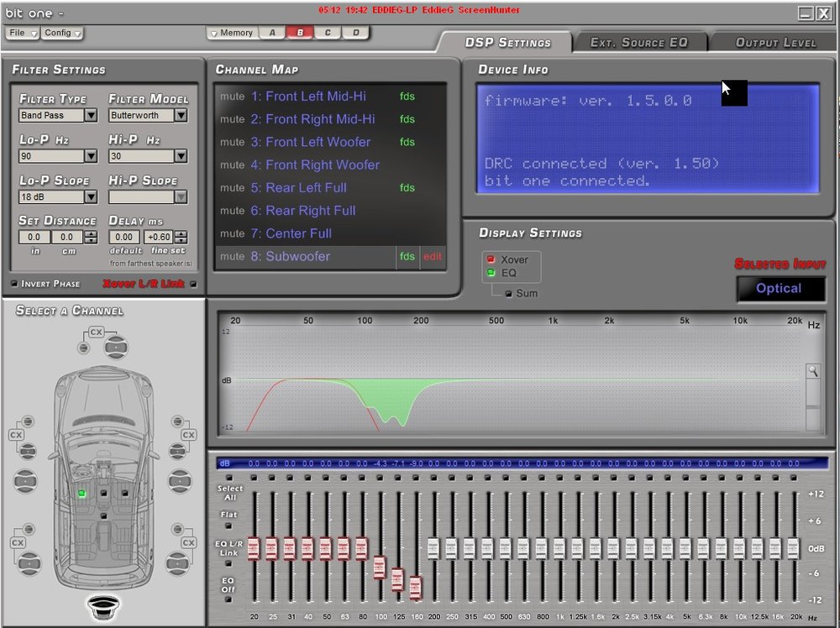Open the Hi-P Hz frequency dropdown
The image size is (840, 628).
[x=181, y=156]
